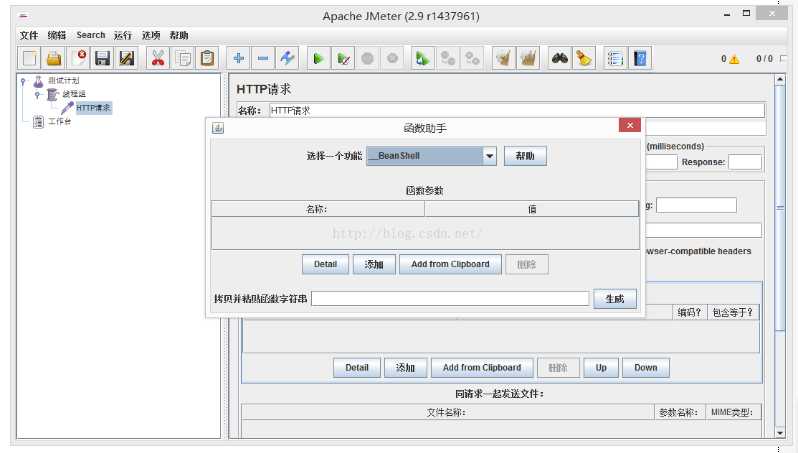This screenshot has width=798, height=453.
Task: Paste using the clipboard toolbar icon
Action: click(207, 59)
